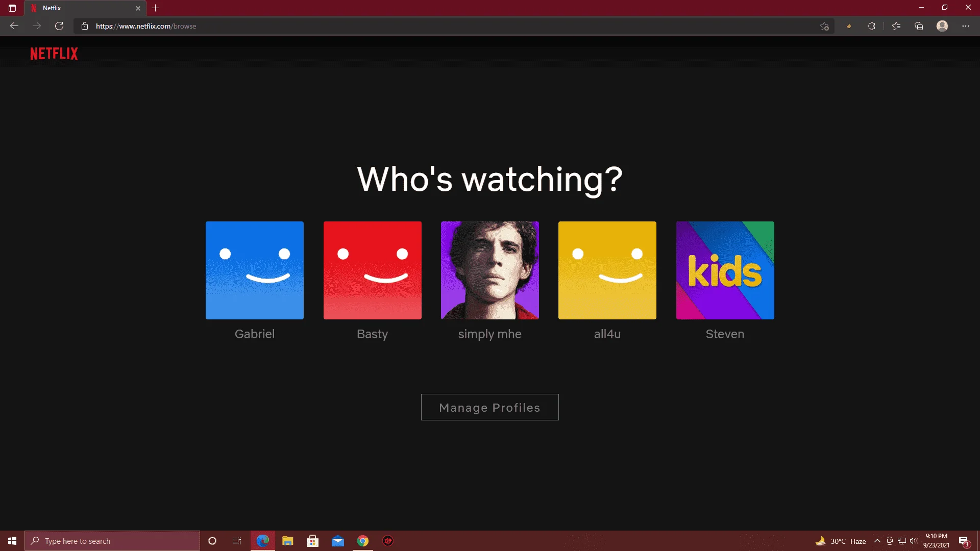Open Google Chrome from the taskbar
This screenshot has height=551, width=980.
coord(363,541)
